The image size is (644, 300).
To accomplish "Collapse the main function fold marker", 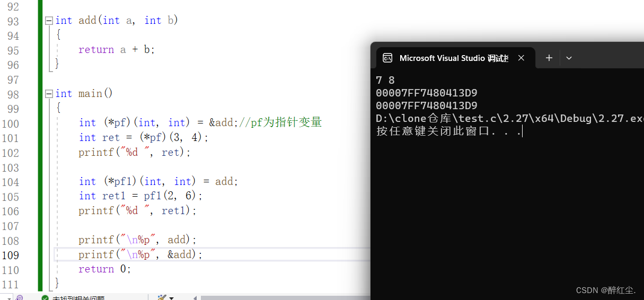I will coord(49,94).
